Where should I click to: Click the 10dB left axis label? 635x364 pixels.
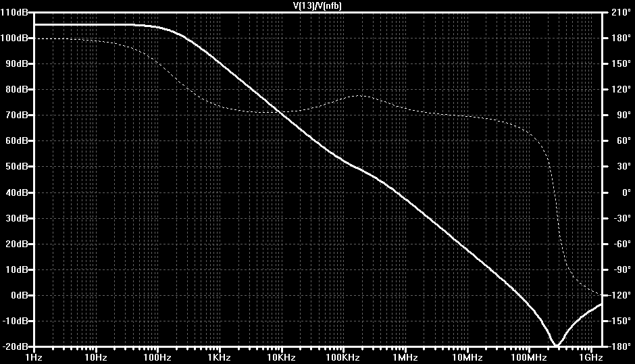pos(17,269)
